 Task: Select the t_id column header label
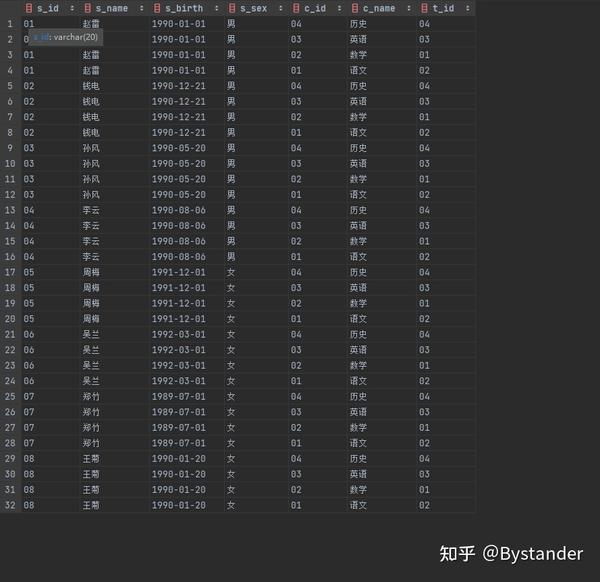coord(443,8)
